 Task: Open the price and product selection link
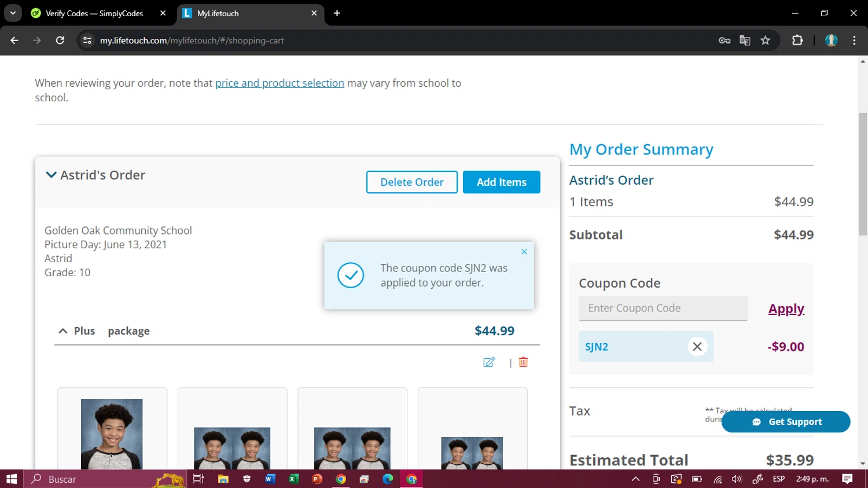click(279, 83)
